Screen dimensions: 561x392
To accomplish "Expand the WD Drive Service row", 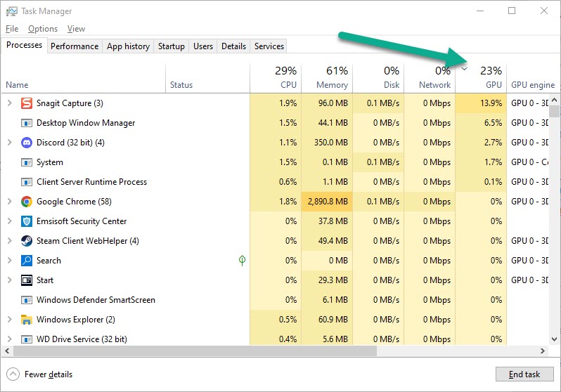I will [x=10, y=339].
